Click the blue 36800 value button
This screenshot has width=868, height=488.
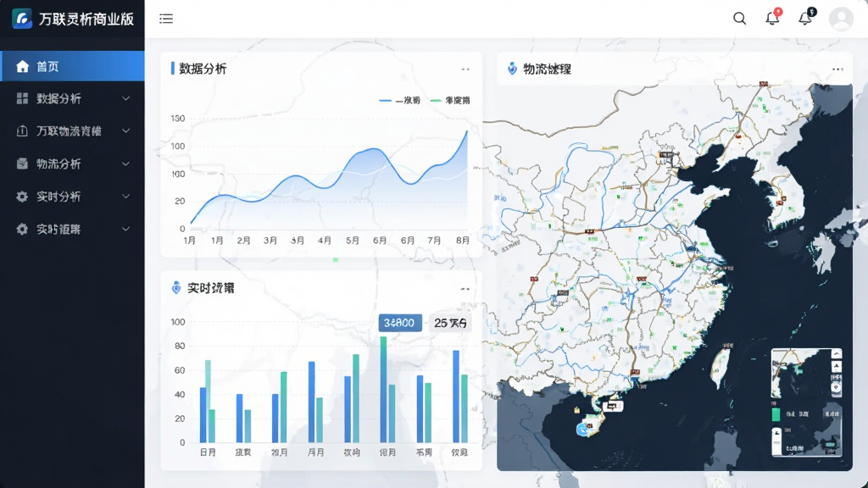click(400, 323)
